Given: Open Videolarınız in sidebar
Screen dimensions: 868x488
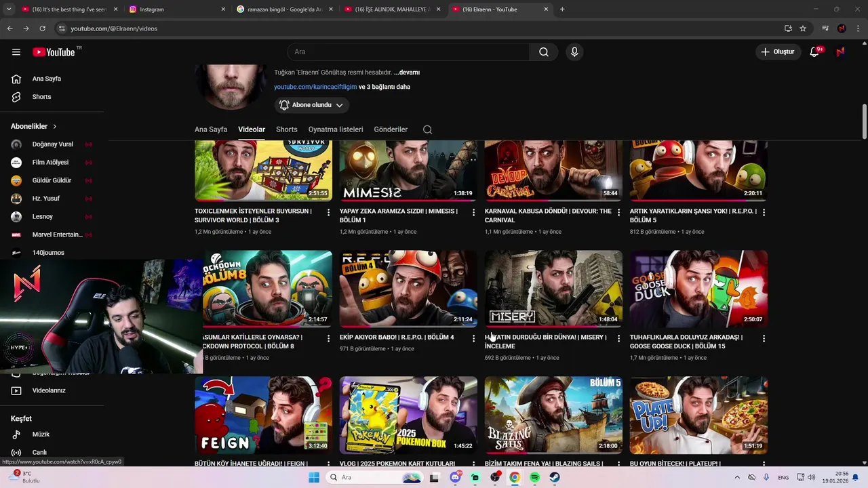Looking at the screenshot, I should coord(49,390).
